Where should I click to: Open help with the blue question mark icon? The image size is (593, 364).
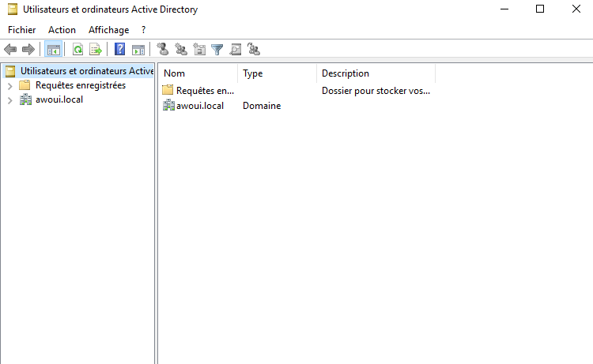[120, 50]
